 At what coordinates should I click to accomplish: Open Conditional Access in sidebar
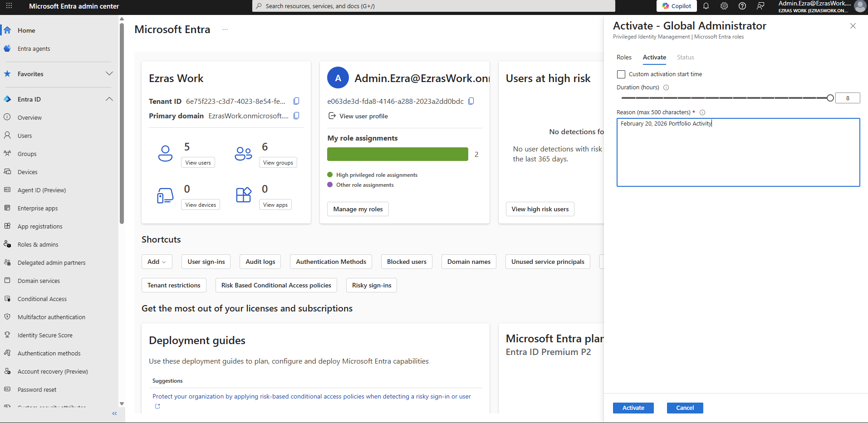(x=42, y=299)
